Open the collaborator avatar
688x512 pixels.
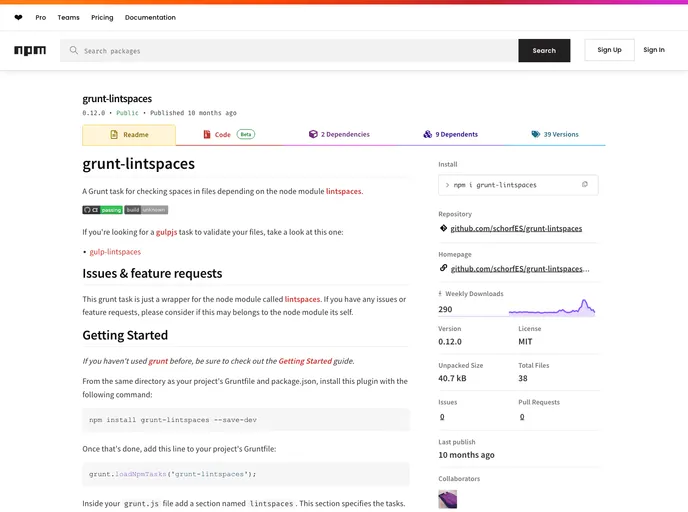448,499
